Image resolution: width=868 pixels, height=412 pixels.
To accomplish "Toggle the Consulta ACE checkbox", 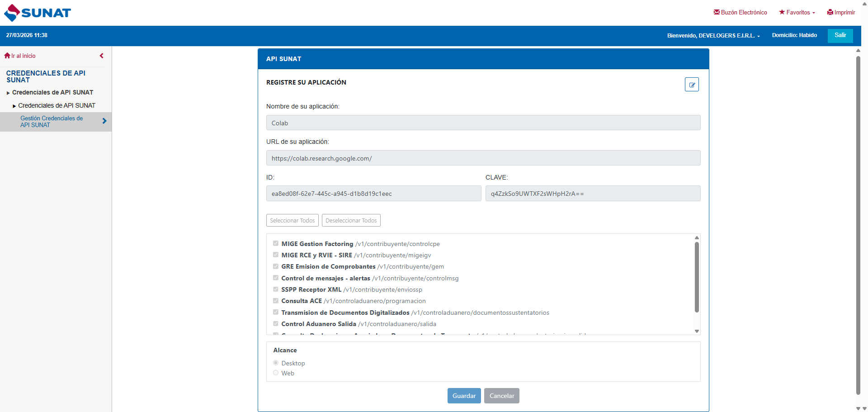I will (x=276, y=301).
